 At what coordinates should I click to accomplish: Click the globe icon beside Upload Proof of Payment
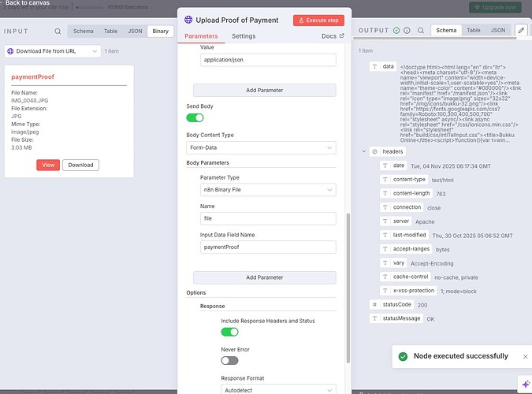188,20
